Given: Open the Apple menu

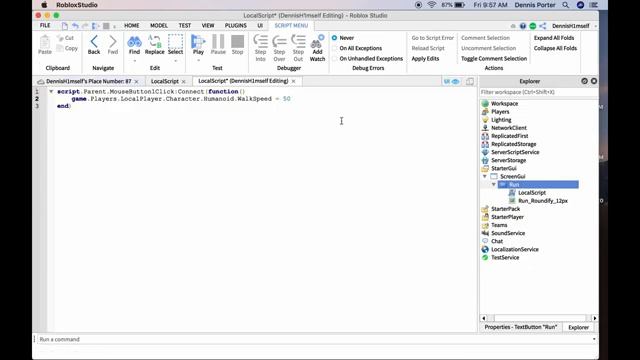Looking at the screenshot, I should pos(44,5).
